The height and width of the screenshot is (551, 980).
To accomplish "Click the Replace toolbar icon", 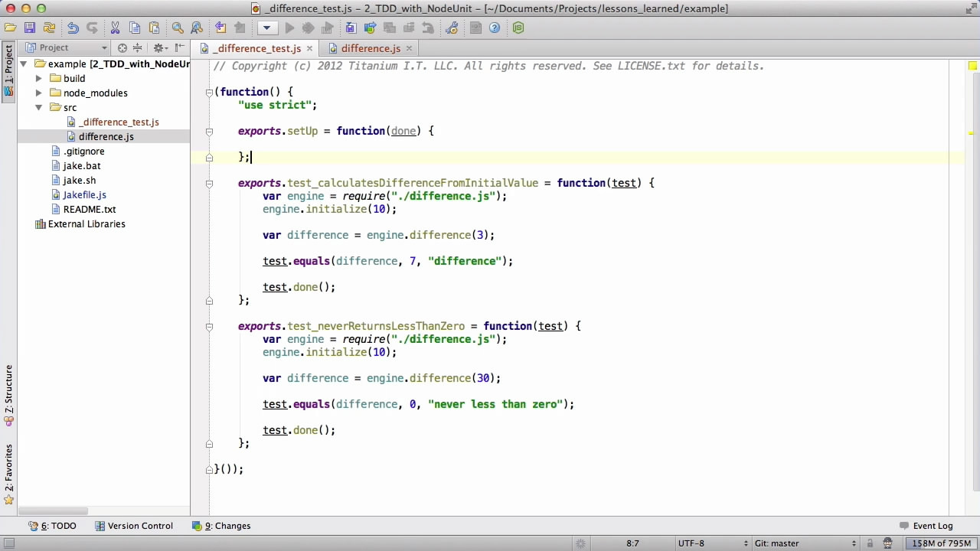I will (x=197, y=28).
